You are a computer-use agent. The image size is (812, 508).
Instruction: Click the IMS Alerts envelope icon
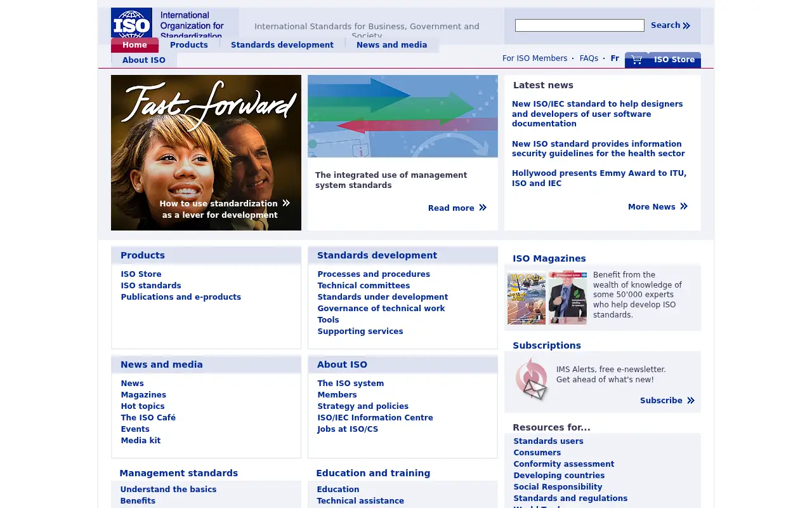pos(532,380)
